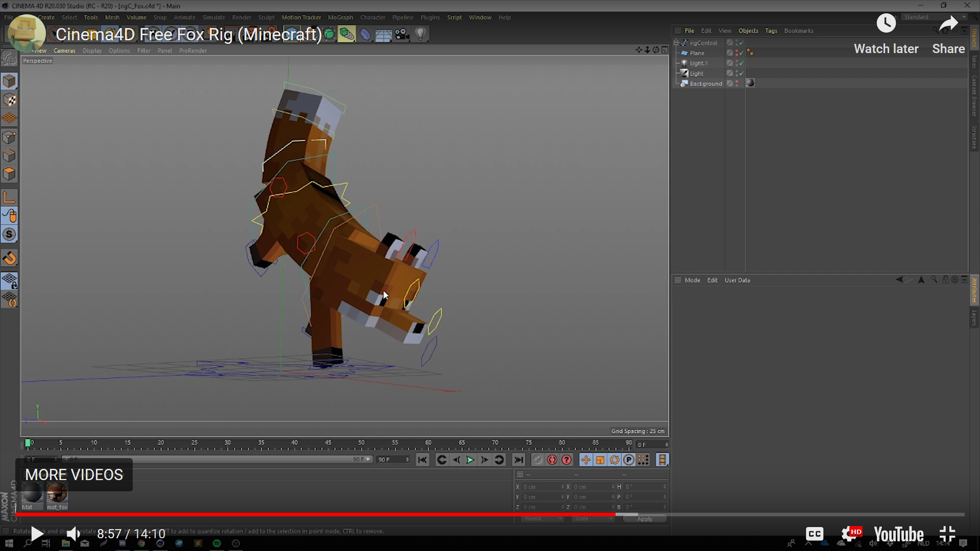Step to next frame
Image resolution: width=980 pixels, height=551 pixels.
(484, 460)
